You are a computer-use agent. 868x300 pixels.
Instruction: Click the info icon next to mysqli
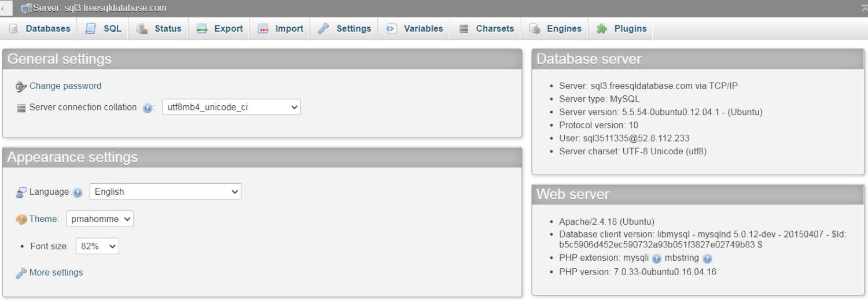tap(657, 259)
